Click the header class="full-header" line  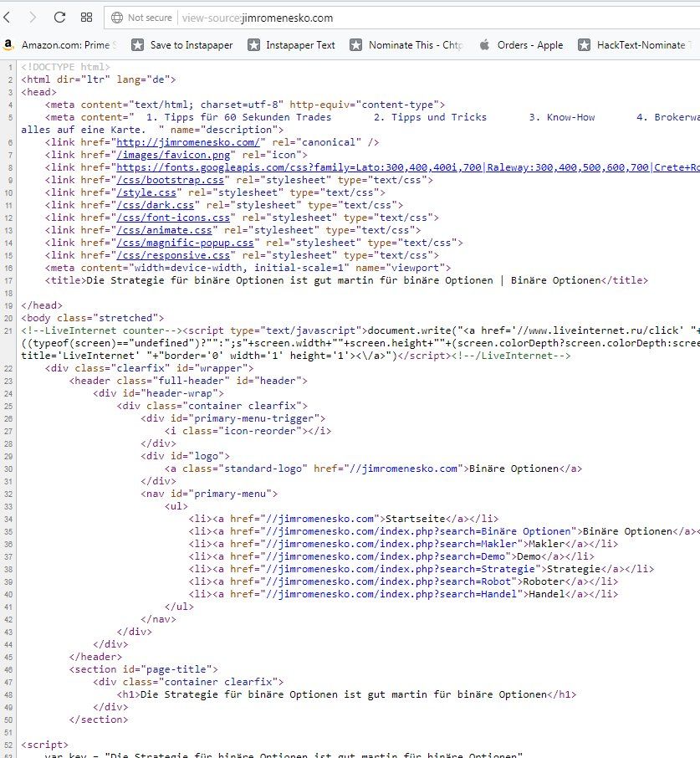tap(188, 381)
